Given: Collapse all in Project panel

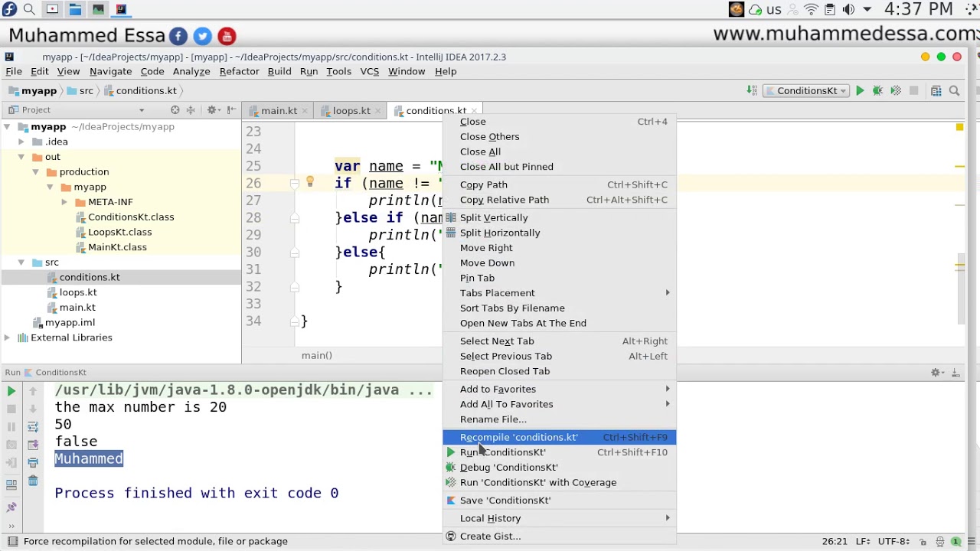Looking at the screenshot, I should pyautogui.click(x=191, y=110).
